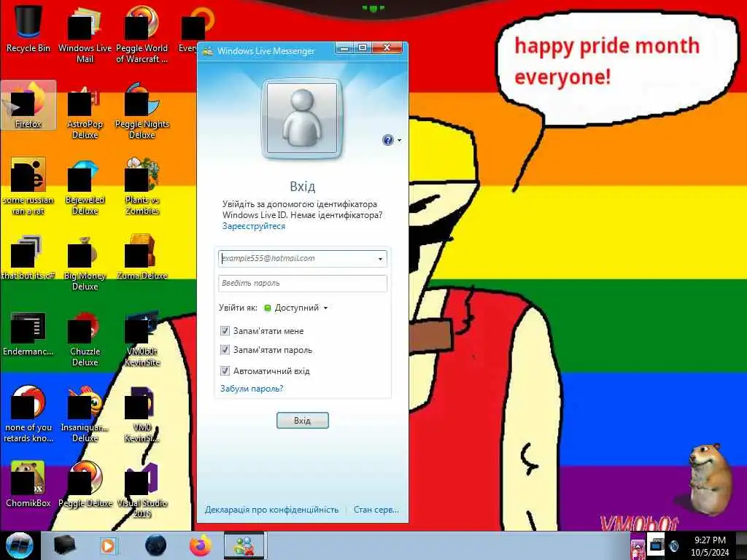Screen dimensions: 747x560
Task: Open Zuma Deluxe desktop icon
Action: tap(142, 257)
